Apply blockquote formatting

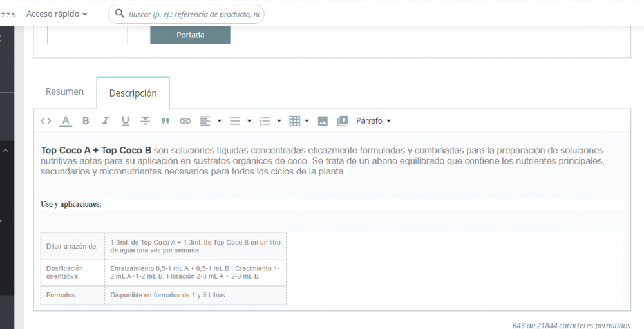coord(166,121)
